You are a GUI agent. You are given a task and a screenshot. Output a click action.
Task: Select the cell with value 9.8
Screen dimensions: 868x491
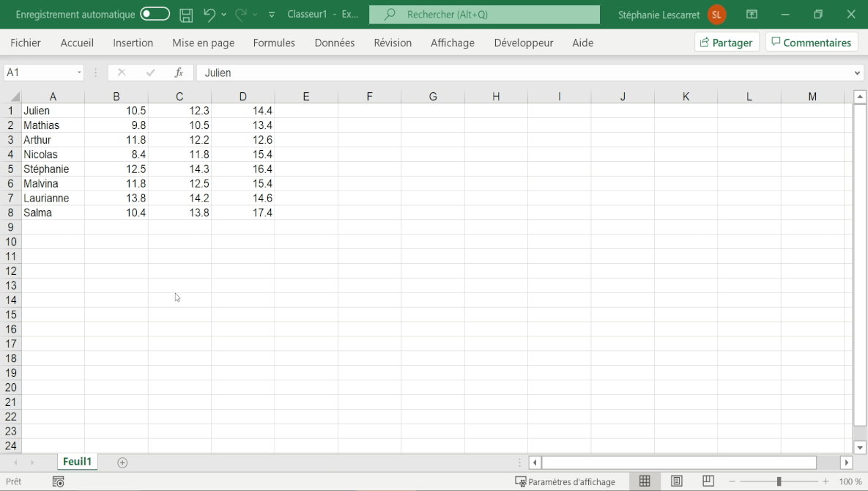pyautogui.click(x=116, y=125)
